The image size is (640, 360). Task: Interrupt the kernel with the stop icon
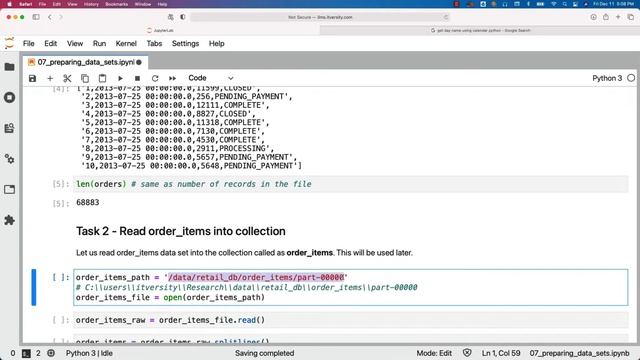(x=138, y=78)
